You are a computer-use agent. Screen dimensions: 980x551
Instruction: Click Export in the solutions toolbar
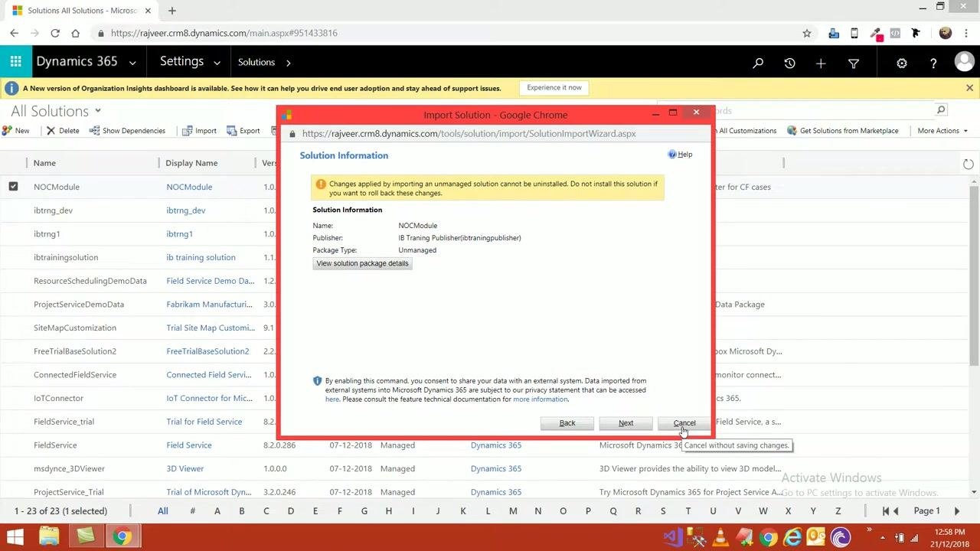(x=243, y=131)
